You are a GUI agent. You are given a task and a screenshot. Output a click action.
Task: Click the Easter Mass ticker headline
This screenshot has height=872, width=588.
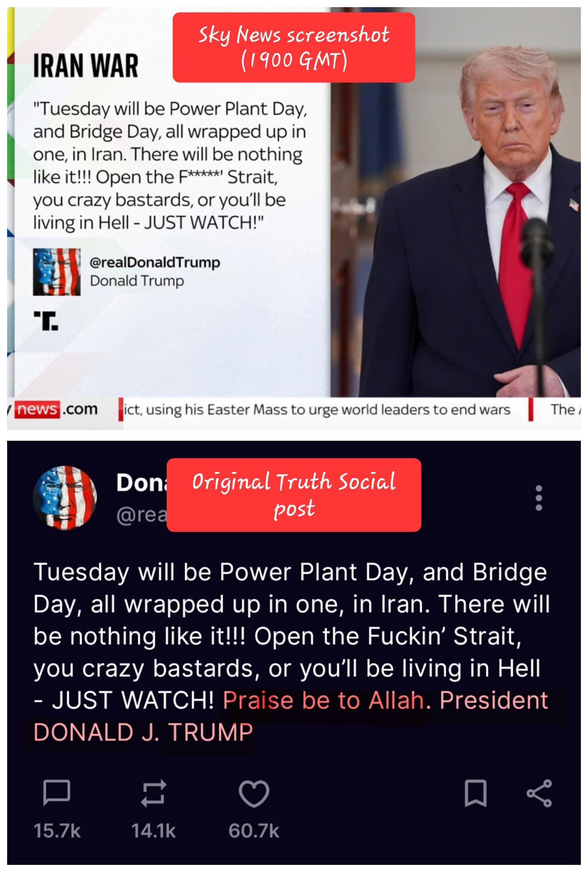coord(317,409)
